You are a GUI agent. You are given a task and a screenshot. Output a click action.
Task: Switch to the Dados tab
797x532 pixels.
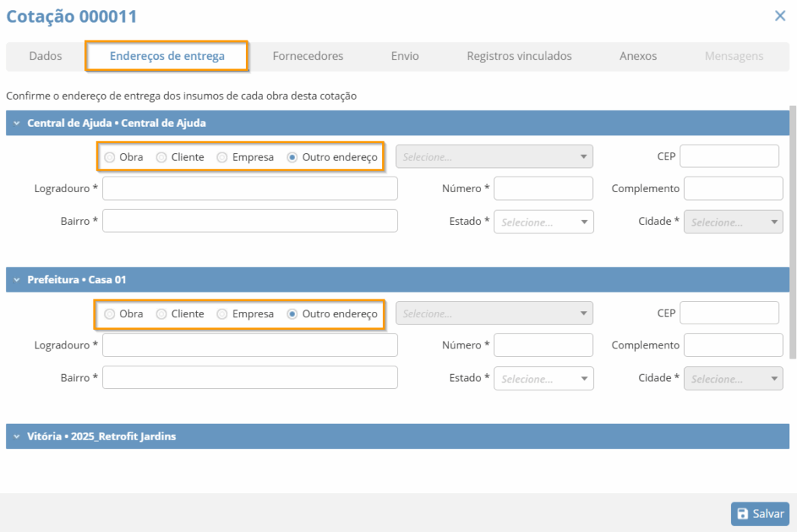[x=45, y=56]
